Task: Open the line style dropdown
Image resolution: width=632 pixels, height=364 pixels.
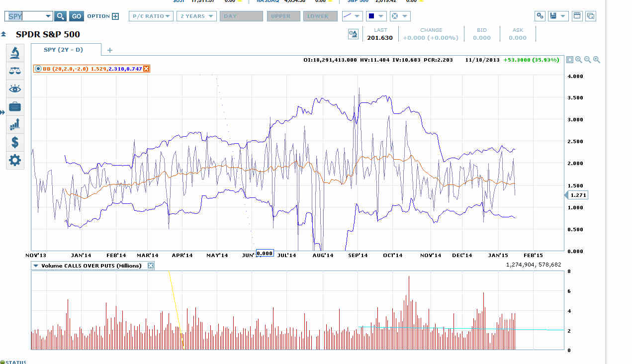Action: tap(353, 16)
